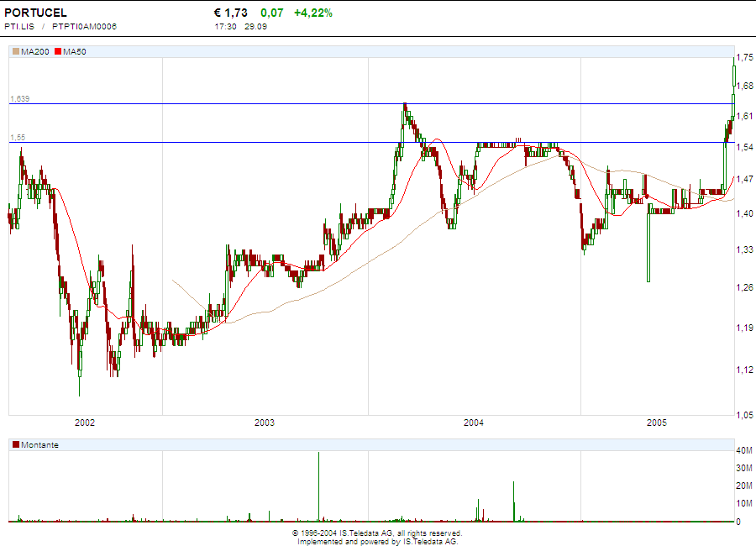This screenshot has width=756, height=546.
Task: Click the 1,05 price axis label
Action: point(744,415)
